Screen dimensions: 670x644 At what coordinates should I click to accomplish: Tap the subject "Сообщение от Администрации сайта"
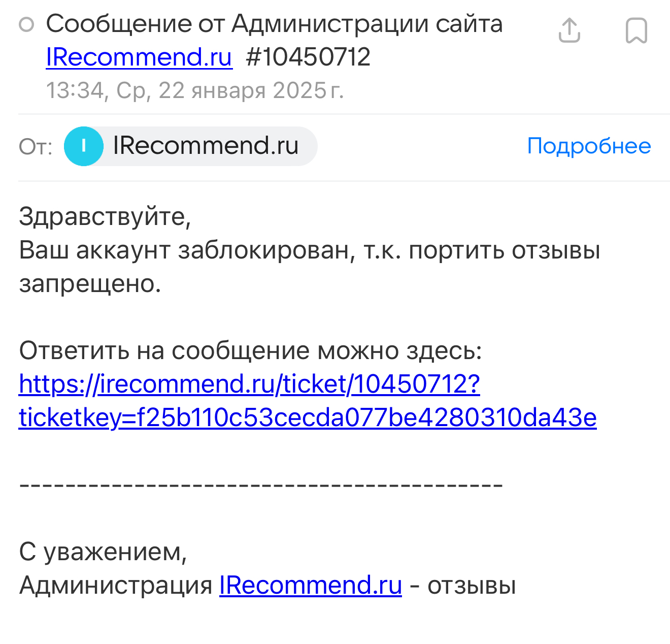tap(274, 23)
